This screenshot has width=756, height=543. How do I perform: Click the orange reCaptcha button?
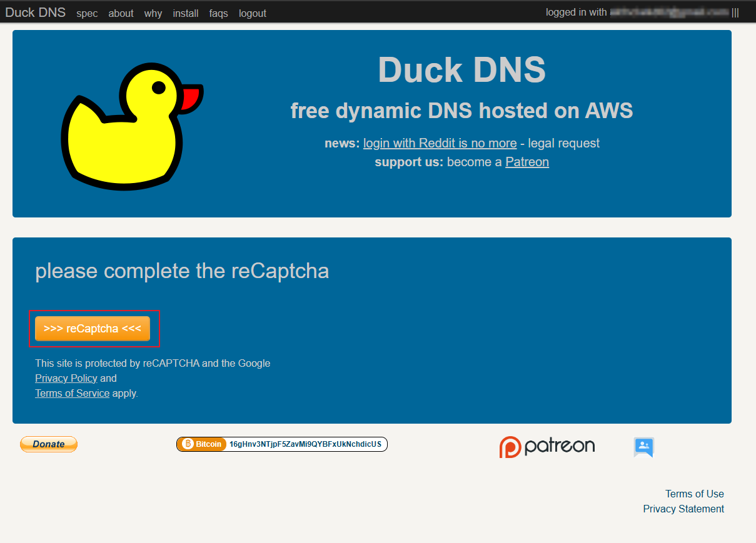93,328
